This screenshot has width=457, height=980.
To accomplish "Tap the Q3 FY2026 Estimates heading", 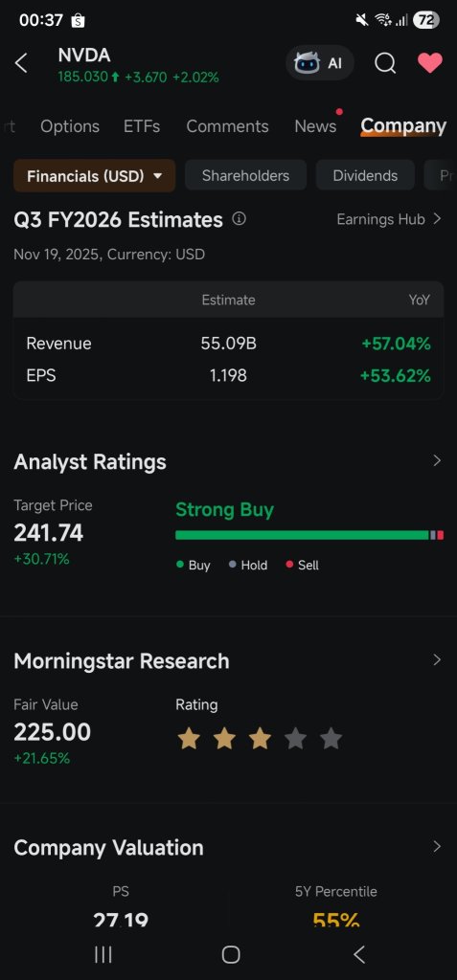I will pyautogui.click(x=118, y=220).
